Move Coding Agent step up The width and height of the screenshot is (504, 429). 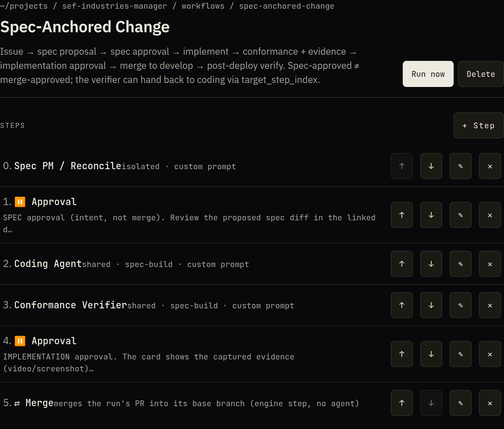(x=402, y=264)
